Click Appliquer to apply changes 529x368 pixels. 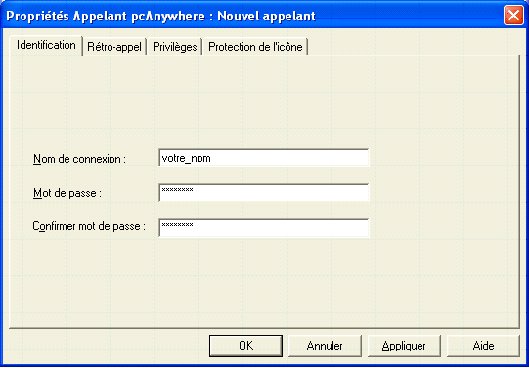pos(404,346)
